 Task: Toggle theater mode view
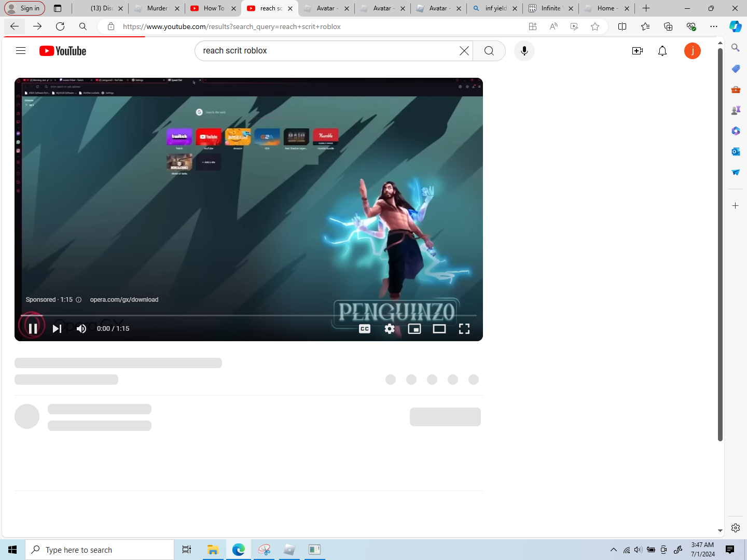coord(439,328)
